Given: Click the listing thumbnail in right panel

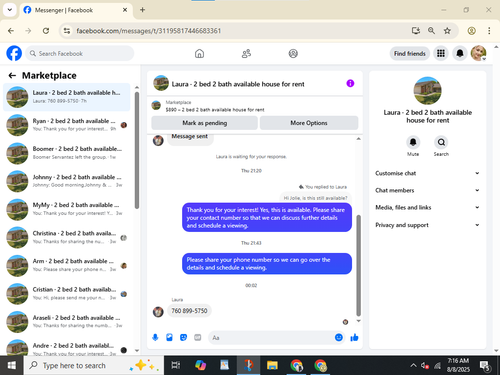Looking at the screenshot, I should (x=427, y=91).
